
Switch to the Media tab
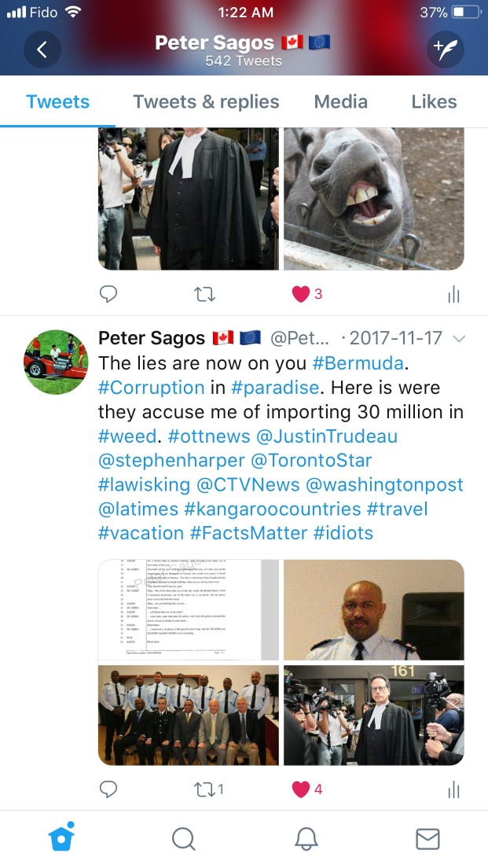341,102
